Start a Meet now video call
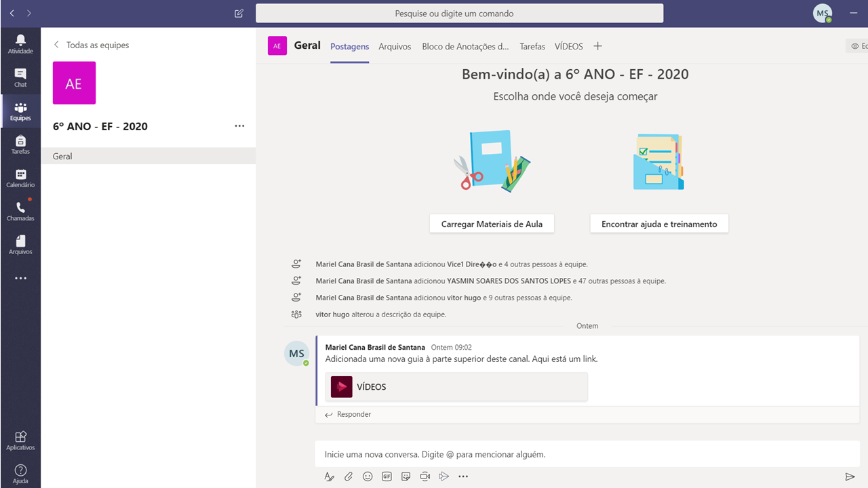This screenshot has height=488, width=868. point(425,476)
